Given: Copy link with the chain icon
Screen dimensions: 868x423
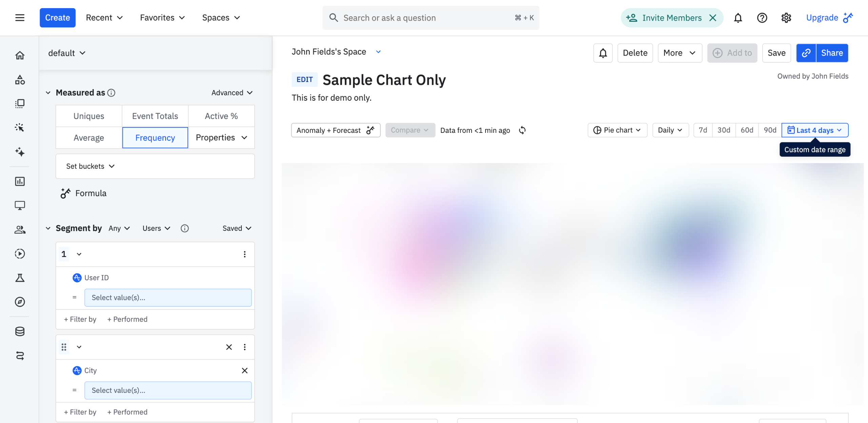Looking at the screenshot, I should point(806,53).
